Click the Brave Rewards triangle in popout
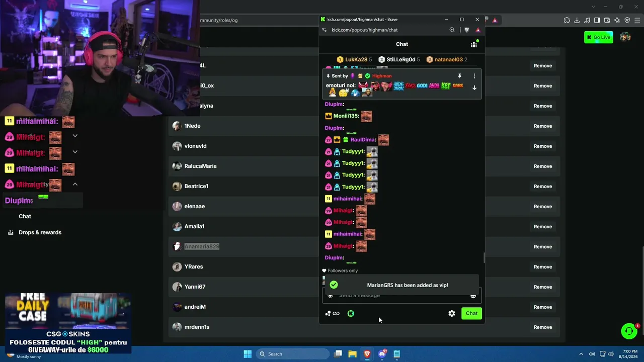 tap(478, 30)
